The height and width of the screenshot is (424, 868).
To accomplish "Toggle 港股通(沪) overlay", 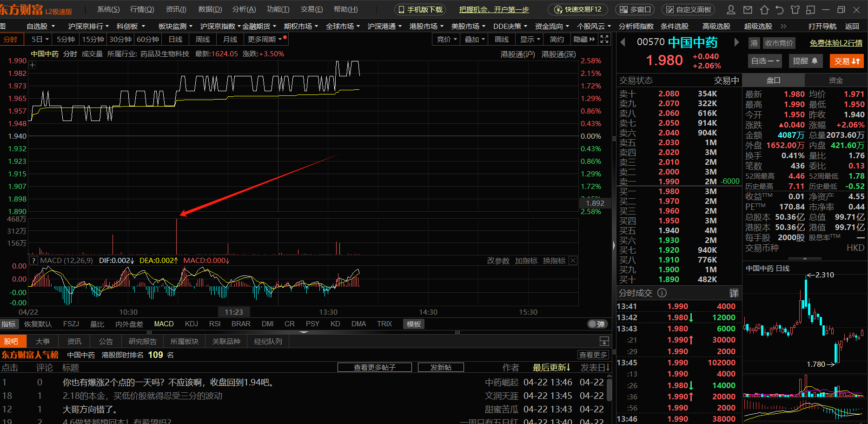I will (x=517, y=54).
